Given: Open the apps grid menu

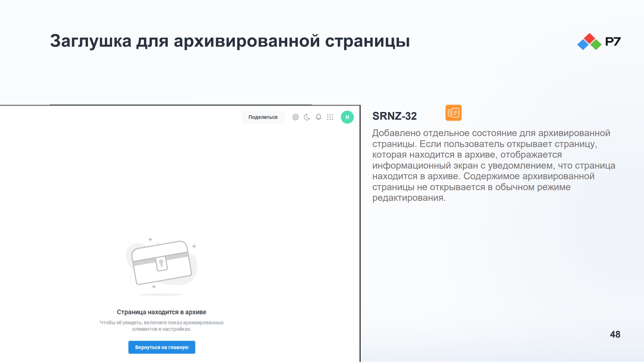Looking at the screenshot, I should pos(330,117).
